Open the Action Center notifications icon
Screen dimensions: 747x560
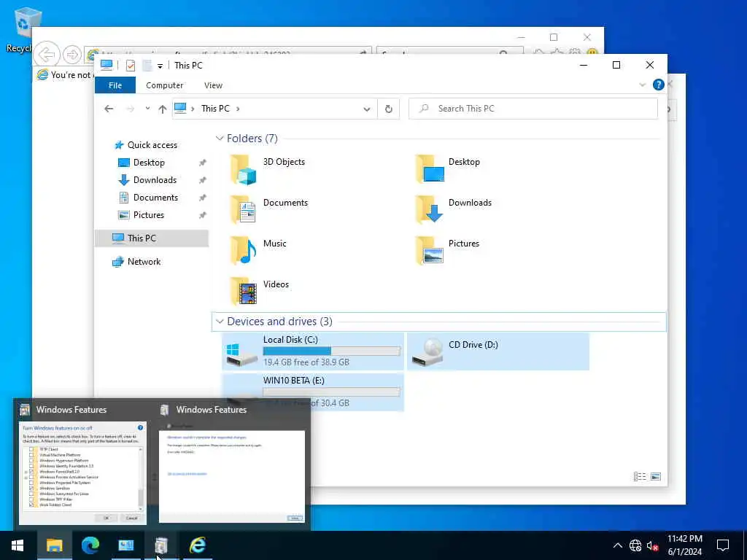tap(723, 545)
